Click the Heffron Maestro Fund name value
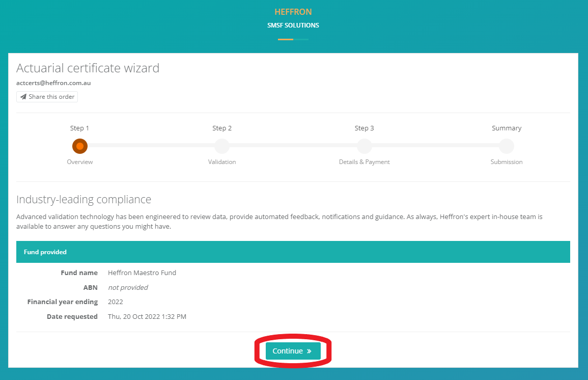The width and height of the screenshot is (588, 380). pos(142,273)
